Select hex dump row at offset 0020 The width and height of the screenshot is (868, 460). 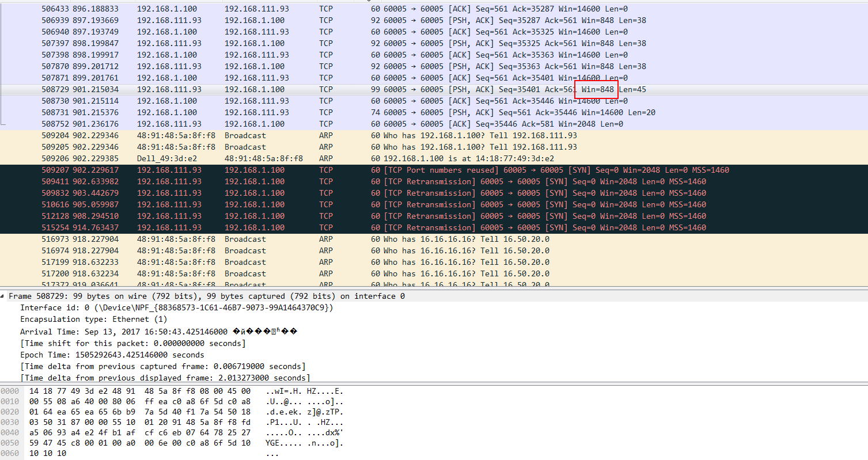pyautogui.click(x=173, y=412)
